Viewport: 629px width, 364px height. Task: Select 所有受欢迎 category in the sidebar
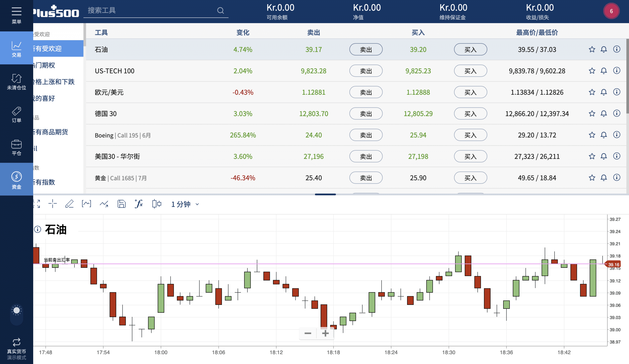[x=58, y=48]
